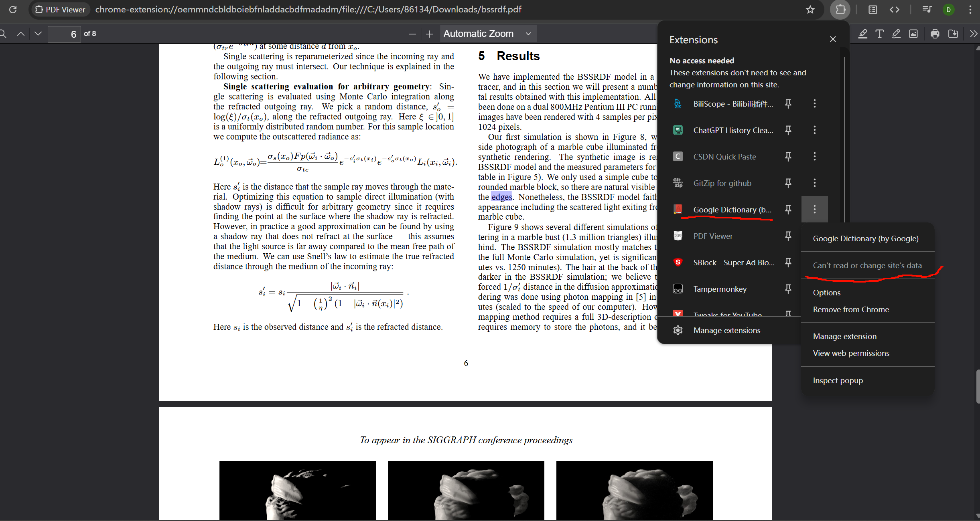Click the page number input field
Screen dimensions: 980x521
pyautogui.click(x=64, y=34)
